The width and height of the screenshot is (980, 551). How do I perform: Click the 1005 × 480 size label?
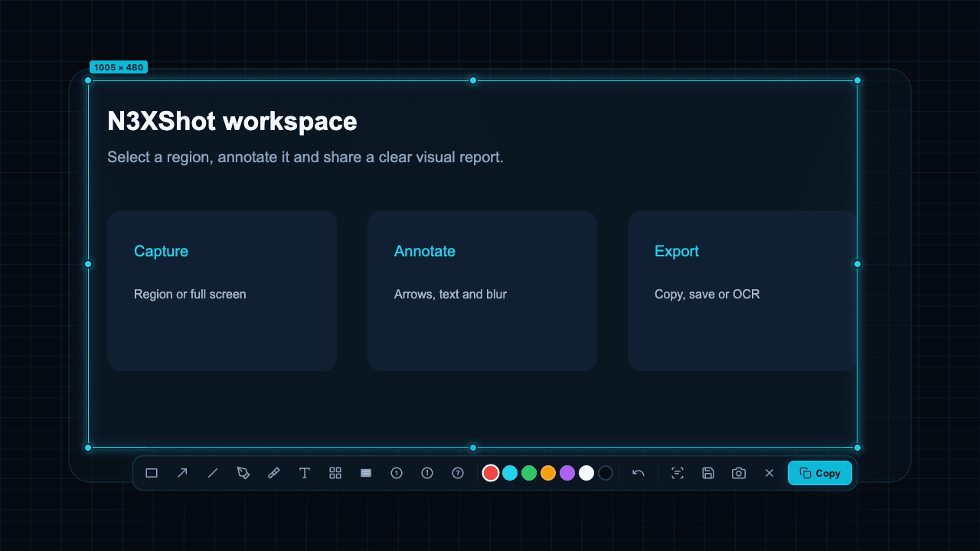[119, 67]
